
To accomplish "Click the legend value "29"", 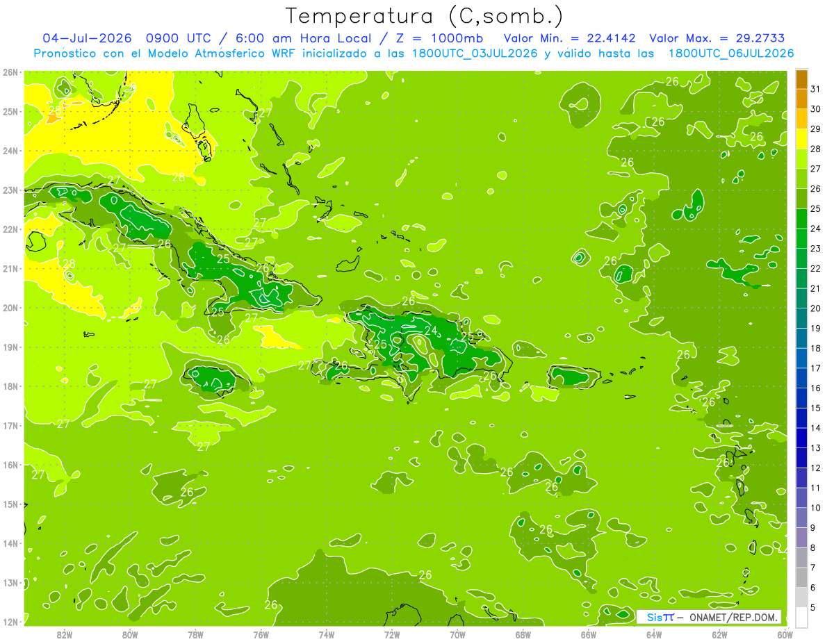I will point(815,129).
